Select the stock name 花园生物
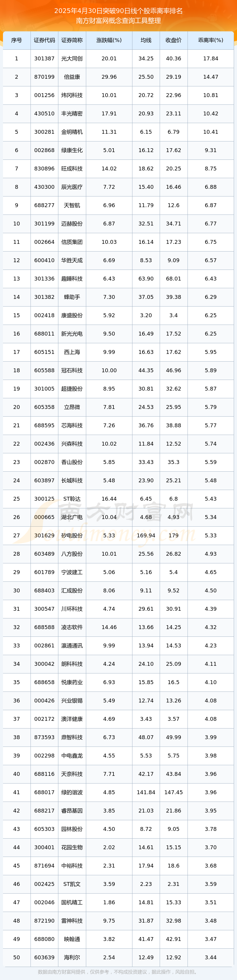Screen dimensions: 237x980 (72, 847)
